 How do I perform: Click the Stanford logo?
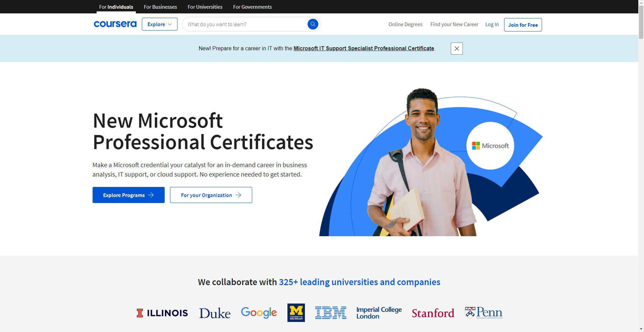tap(433, 313)
